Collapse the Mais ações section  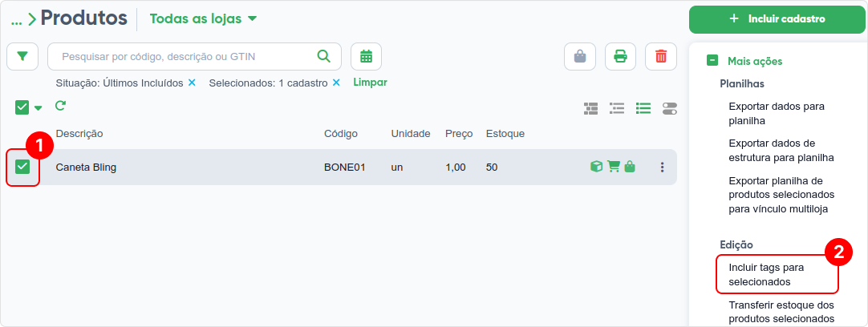point(712,61)
